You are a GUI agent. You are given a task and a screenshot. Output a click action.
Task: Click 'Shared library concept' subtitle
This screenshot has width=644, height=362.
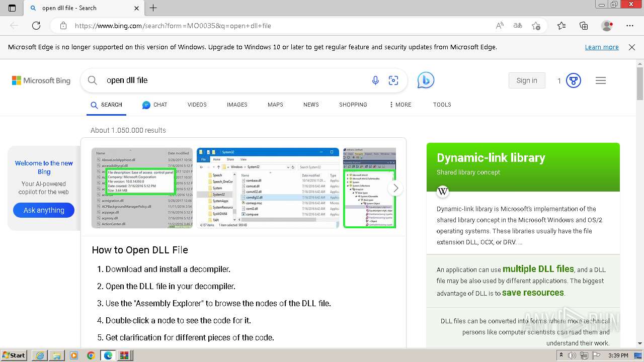468,172
